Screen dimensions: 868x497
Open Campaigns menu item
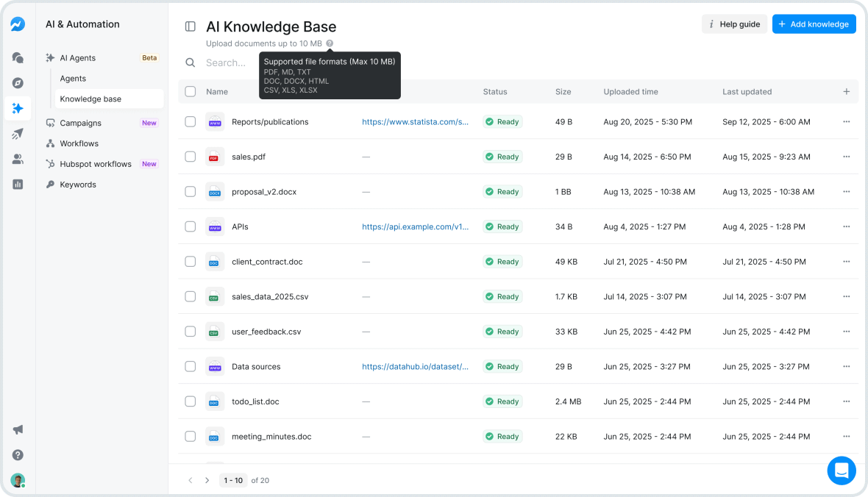pos(102,123)
